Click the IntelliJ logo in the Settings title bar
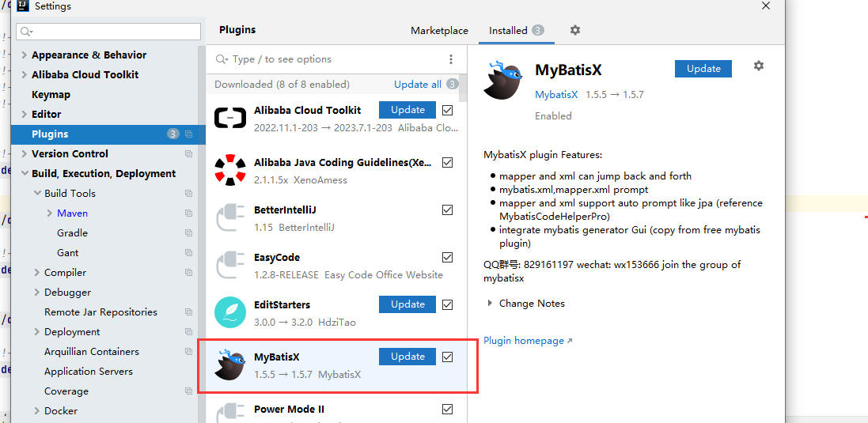Image resolution: width=868 pixels, height=423 pixels. [22, 6]
